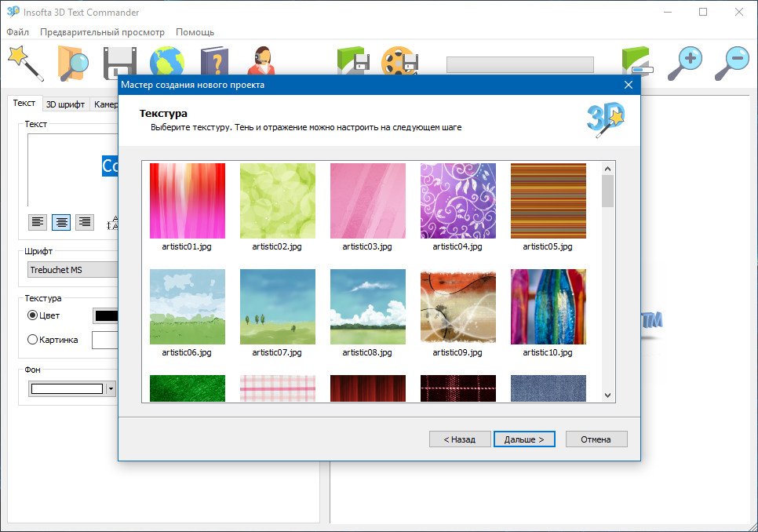Open the Trebuchet MS font dropdown
Viewport: 758px width, 532px height.
pos(72,271)
